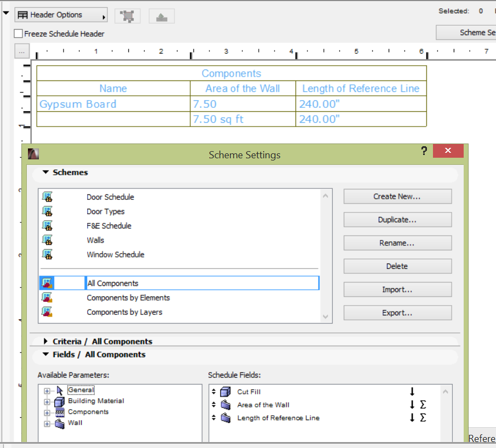The width and height of the screenshot is (496, 448).
Task: Enable Freeze Schedule Header checkbox
Action: tap(19, 34)
